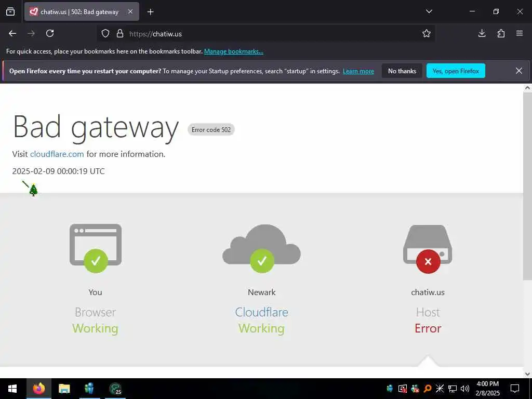Open the Manage bookmarks link
This screenshot has width=532, height=399.
coord(233,51)
